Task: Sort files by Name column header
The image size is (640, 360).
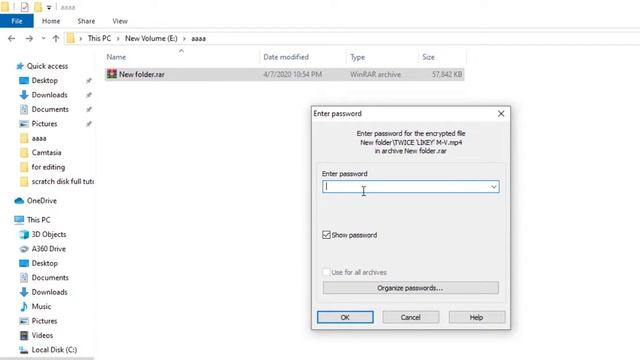Action: (x=116, y=57)
